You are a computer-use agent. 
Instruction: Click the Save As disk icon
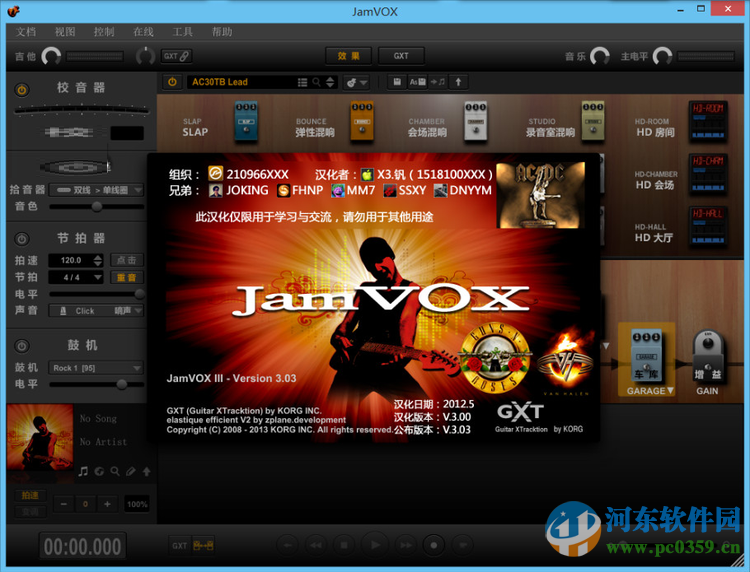coord(417,82)
